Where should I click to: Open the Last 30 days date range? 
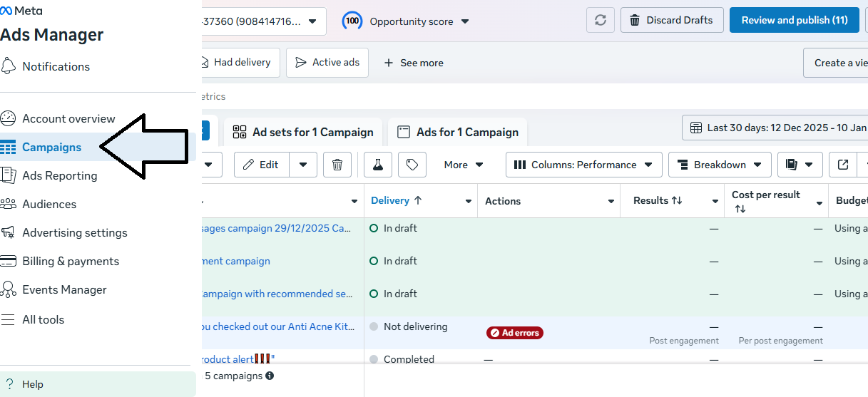775,128
